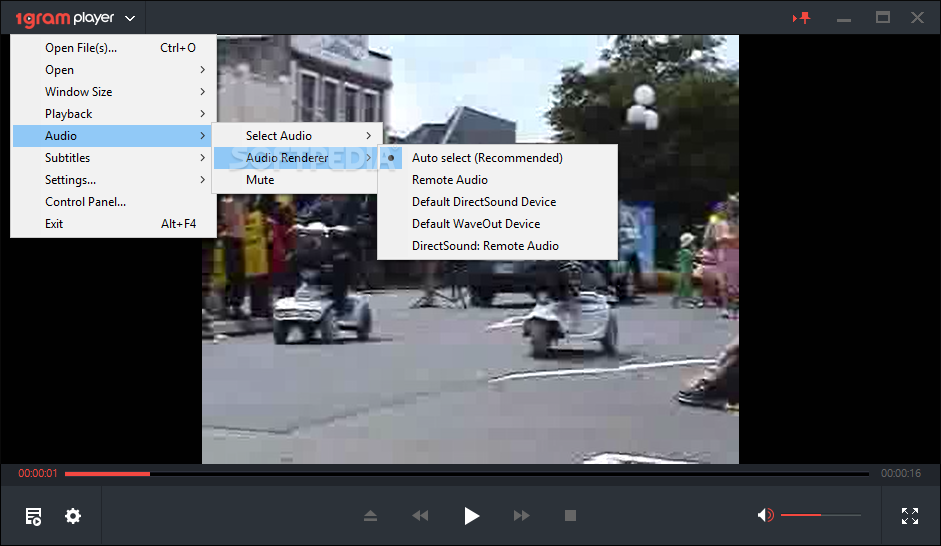Expand the Subtitles submenu

pos(113,158)
